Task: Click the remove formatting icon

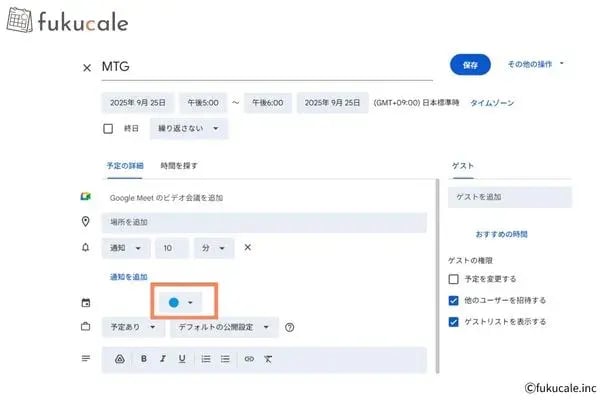Action: pyautogui.click(x=268, y=359)
